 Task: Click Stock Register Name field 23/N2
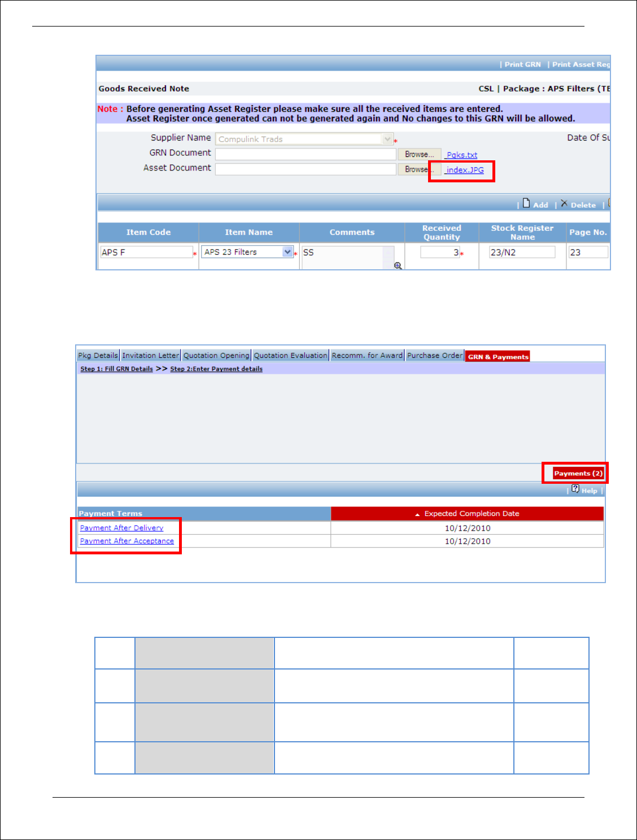(522, 252)
